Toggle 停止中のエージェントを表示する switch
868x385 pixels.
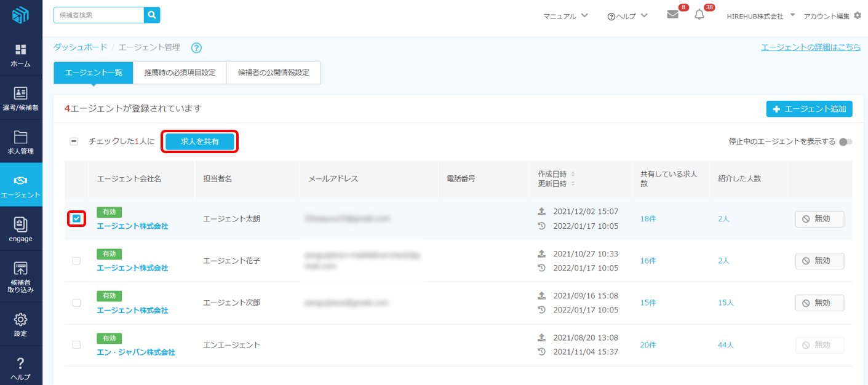(x=846, y=142)
